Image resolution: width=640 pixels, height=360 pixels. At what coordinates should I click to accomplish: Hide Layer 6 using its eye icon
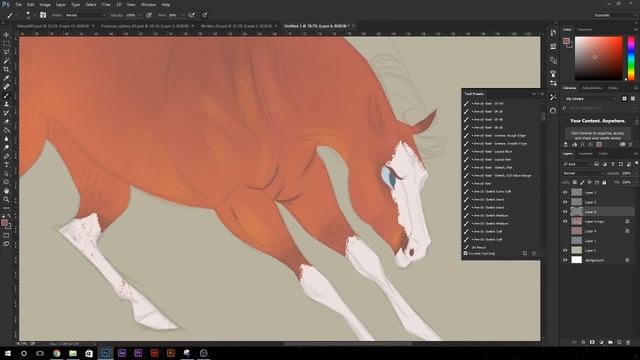(565, 211)
